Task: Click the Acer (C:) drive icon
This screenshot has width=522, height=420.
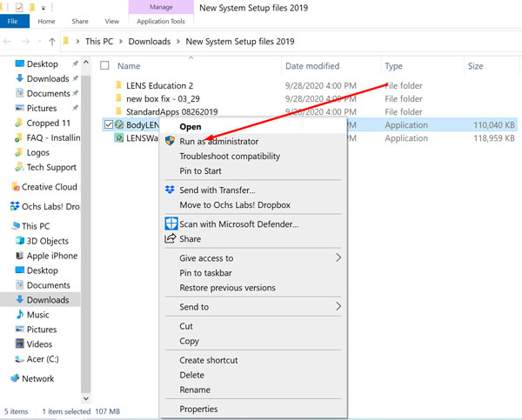Action: pos(20,359)
